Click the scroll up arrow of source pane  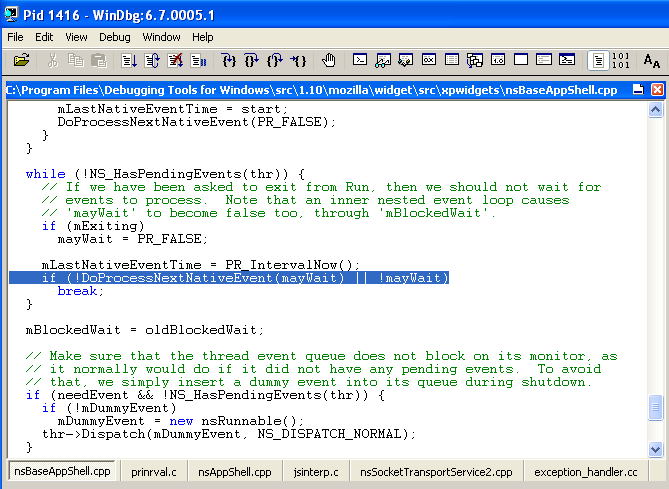pyautogui.click(x=655, y=110)
